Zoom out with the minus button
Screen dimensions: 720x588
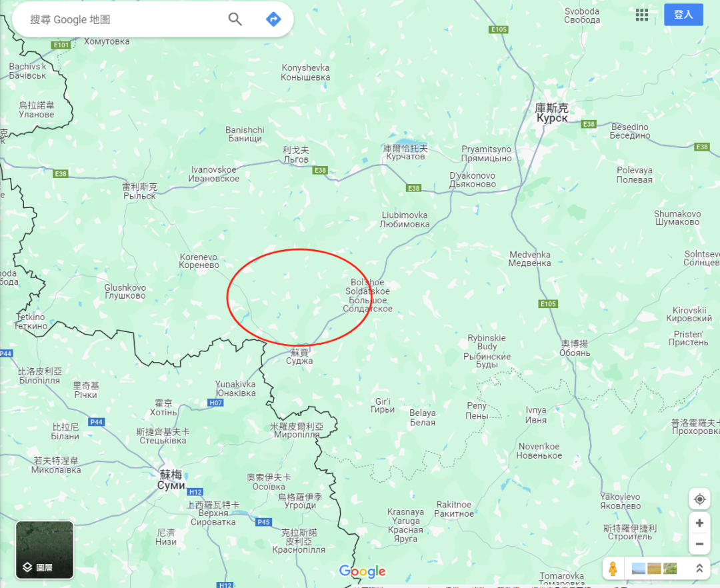699,544
